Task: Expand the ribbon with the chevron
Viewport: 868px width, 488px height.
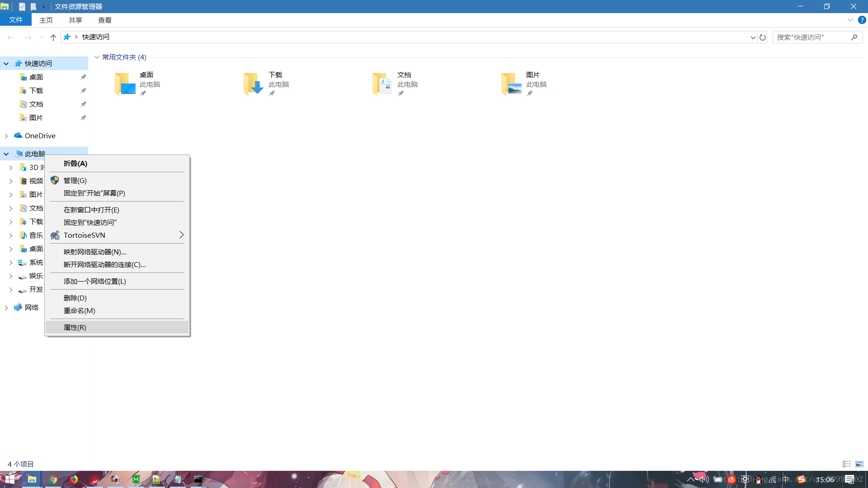Action: point(850,20)
